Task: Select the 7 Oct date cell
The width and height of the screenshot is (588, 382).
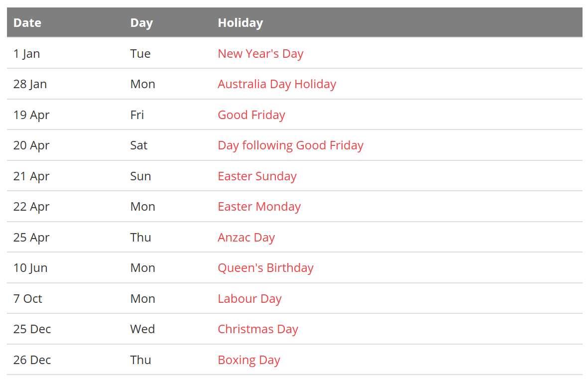Action: click(28, 299)
